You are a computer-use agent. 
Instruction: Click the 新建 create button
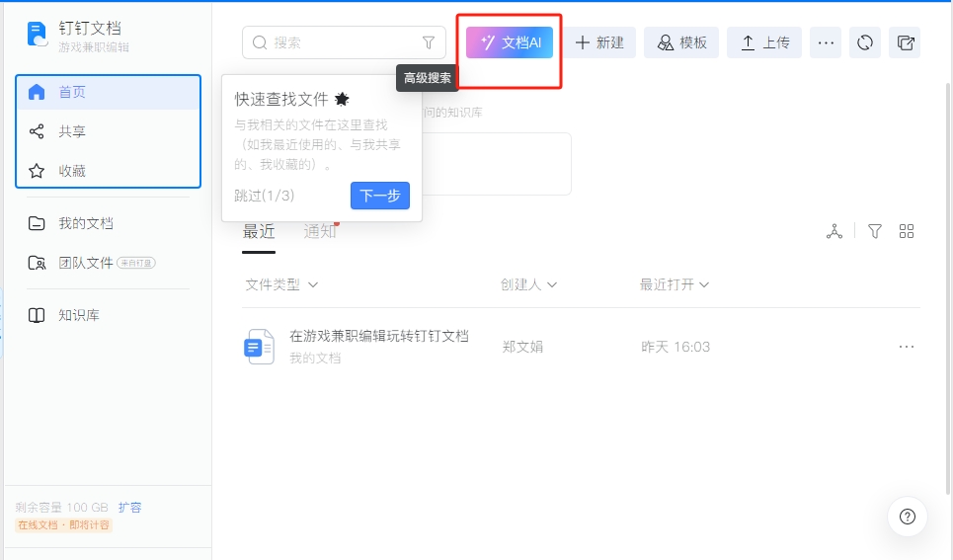tap(599, 42)
